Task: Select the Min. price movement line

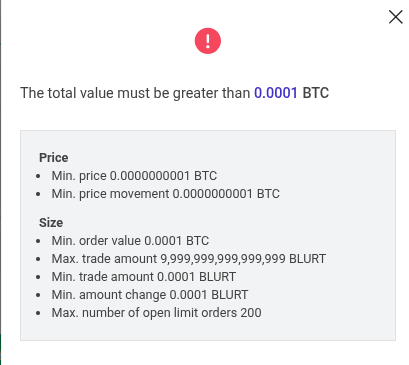Action: click(x=165, y=194)
